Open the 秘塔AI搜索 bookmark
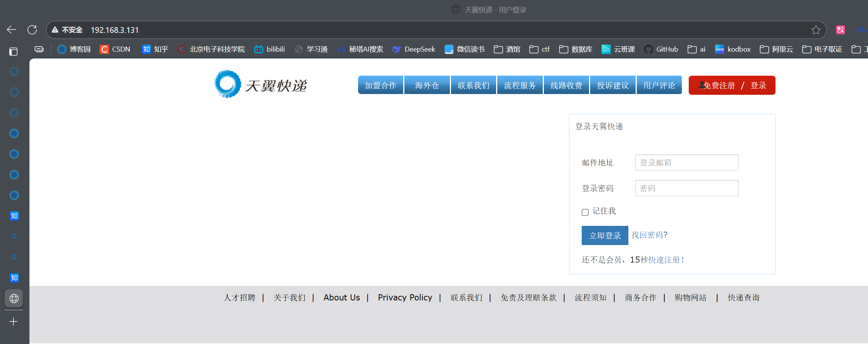 (360, 49)
